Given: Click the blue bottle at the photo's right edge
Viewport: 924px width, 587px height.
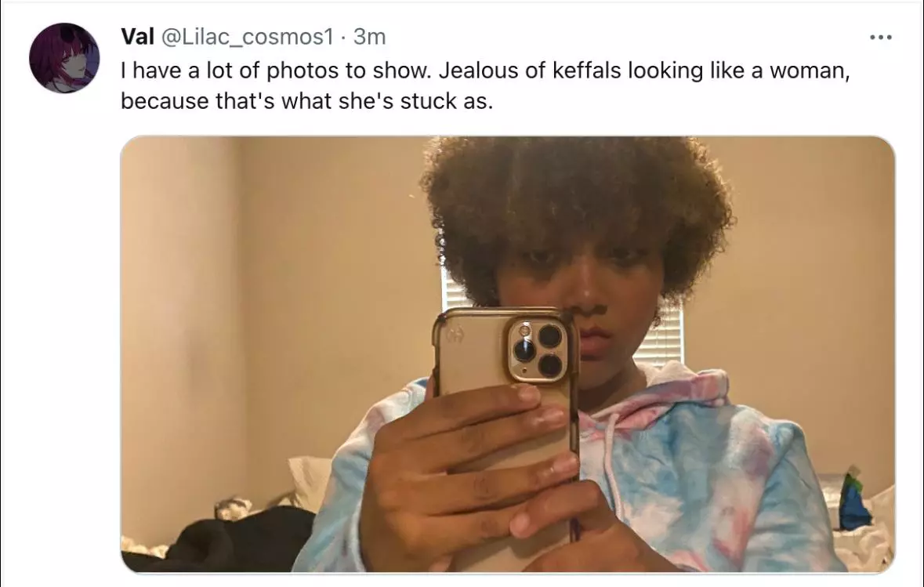Looking at the screenshot, I should 854,501.
